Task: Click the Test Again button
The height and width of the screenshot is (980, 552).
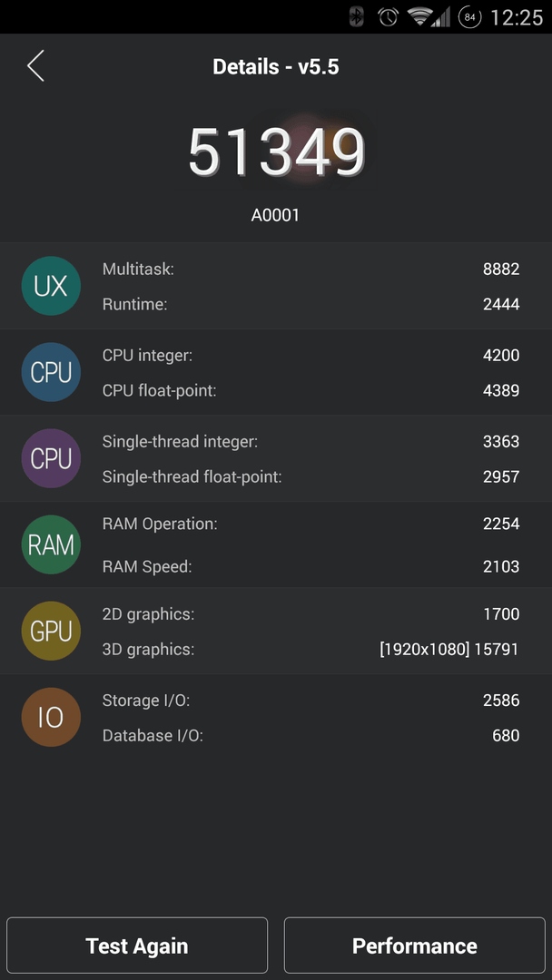Action: tap(137, 946)
